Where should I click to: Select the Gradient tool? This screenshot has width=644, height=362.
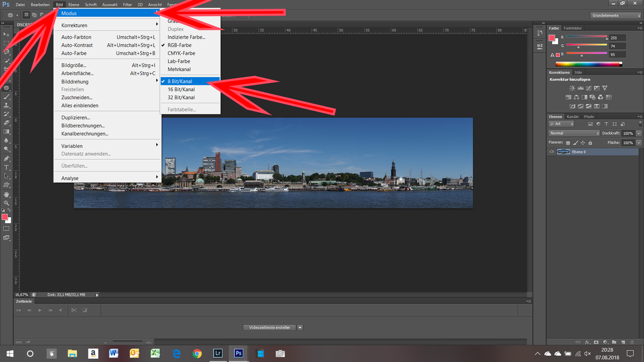(6, 131)
